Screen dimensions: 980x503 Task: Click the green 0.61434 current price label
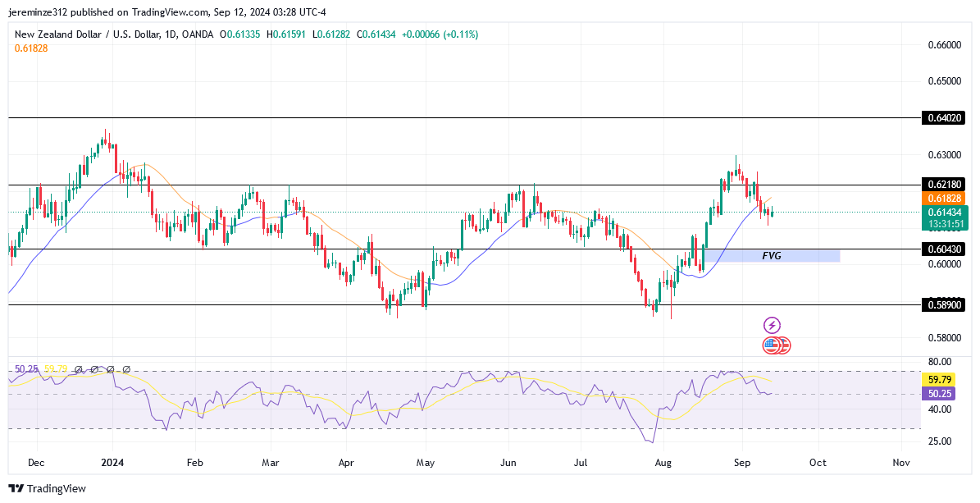click(945, 212)
